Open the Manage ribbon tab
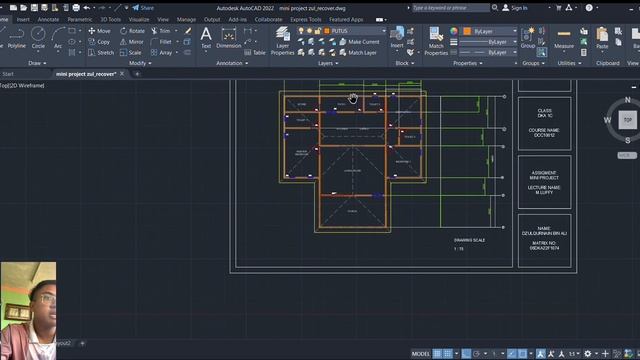This screenshot has height=360, width=640. [186, 19]
